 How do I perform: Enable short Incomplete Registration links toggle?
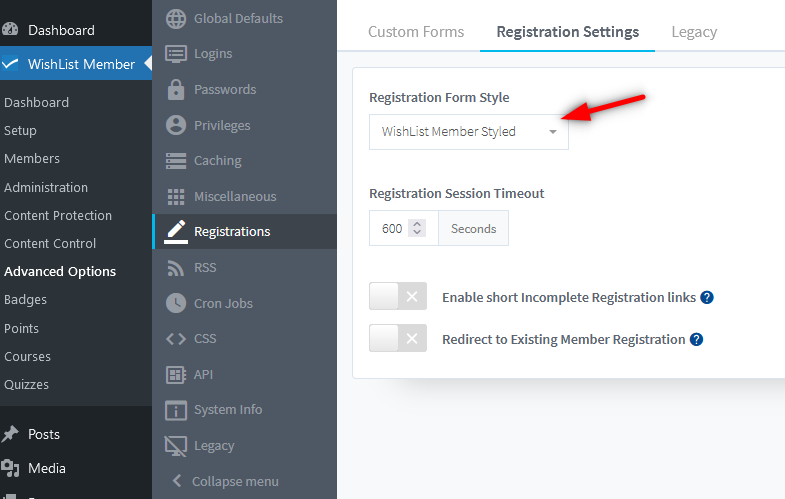point(398,297)
